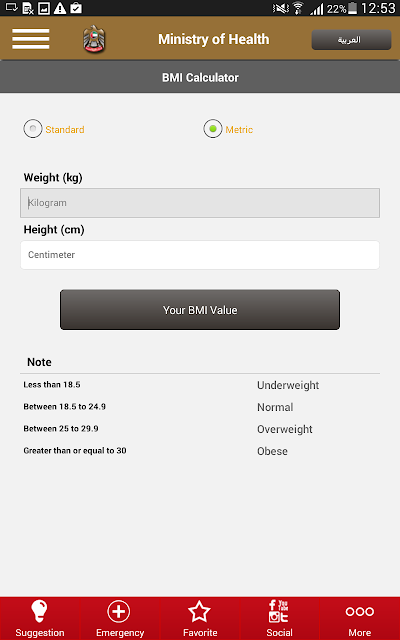Screen dimensions: 400x640
Task: Choose the Standard label option
Action: [x=64, y=129]
